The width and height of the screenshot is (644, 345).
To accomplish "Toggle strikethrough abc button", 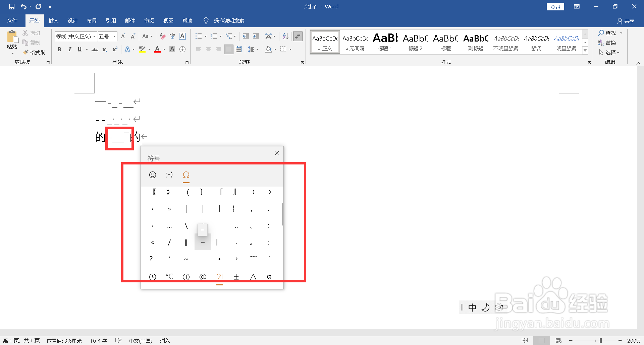I will tap(95, 50).
